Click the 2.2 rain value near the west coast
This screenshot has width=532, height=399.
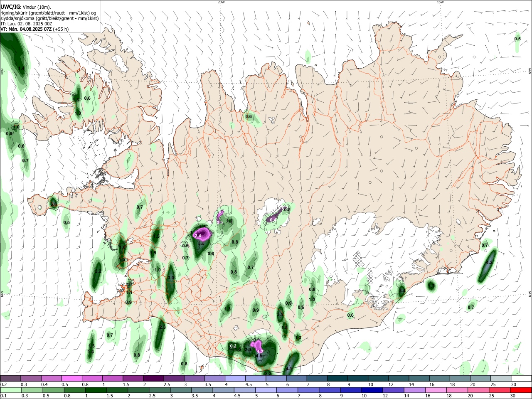(x=98, y=271)
